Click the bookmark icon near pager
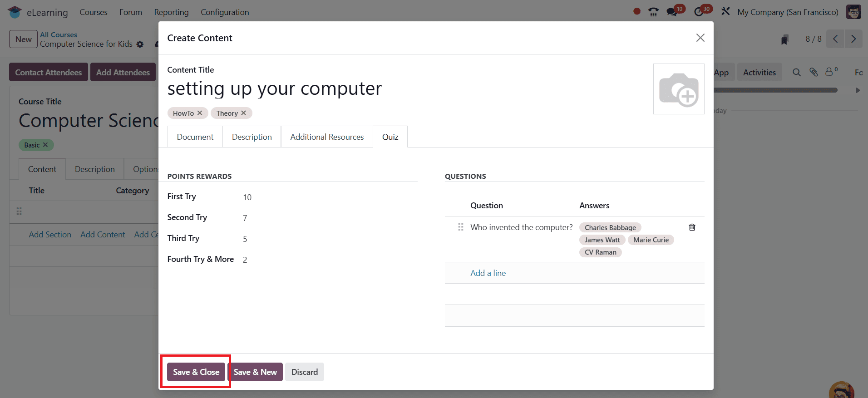Screen dimensions: 868x398 pos(784,39)
